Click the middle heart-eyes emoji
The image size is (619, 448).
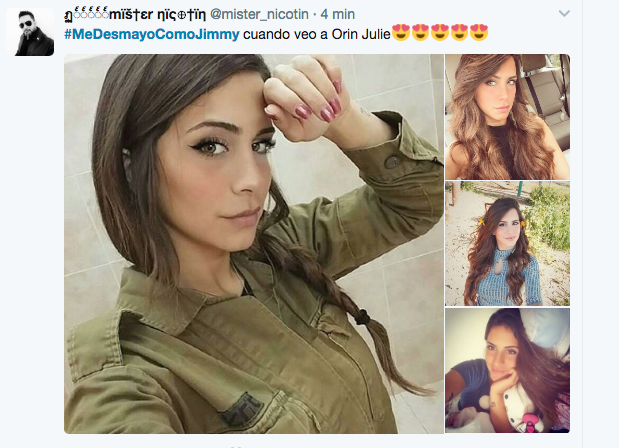click(440, 32)
